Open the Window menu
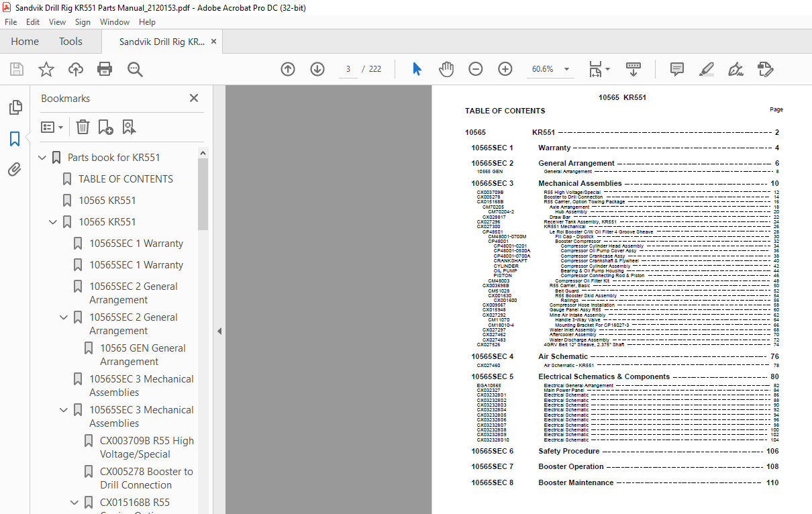This screenshot has width=812, height=514. click(x=115, y=22)
